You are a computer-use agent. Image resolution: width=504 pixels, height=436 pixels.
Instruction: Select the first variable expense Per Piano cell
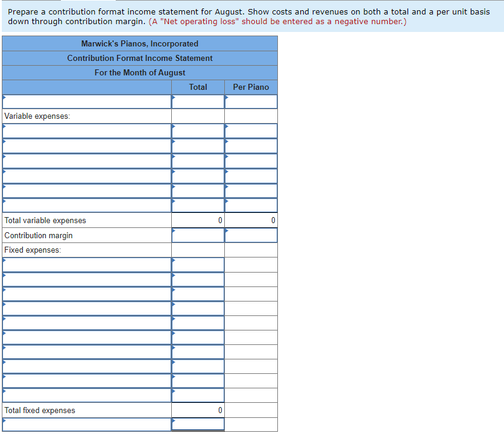click(x=251, y=131)
